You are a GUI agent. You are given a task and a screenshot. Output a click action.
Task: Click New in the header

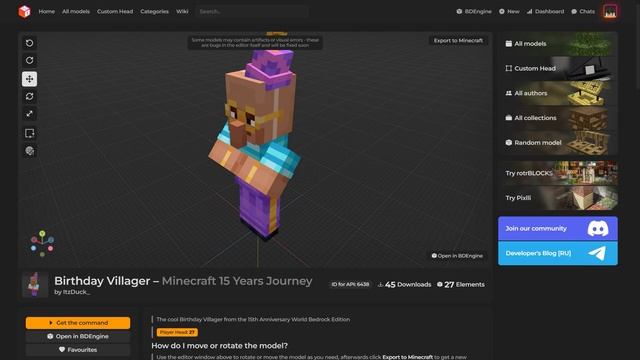pos(509,11)
